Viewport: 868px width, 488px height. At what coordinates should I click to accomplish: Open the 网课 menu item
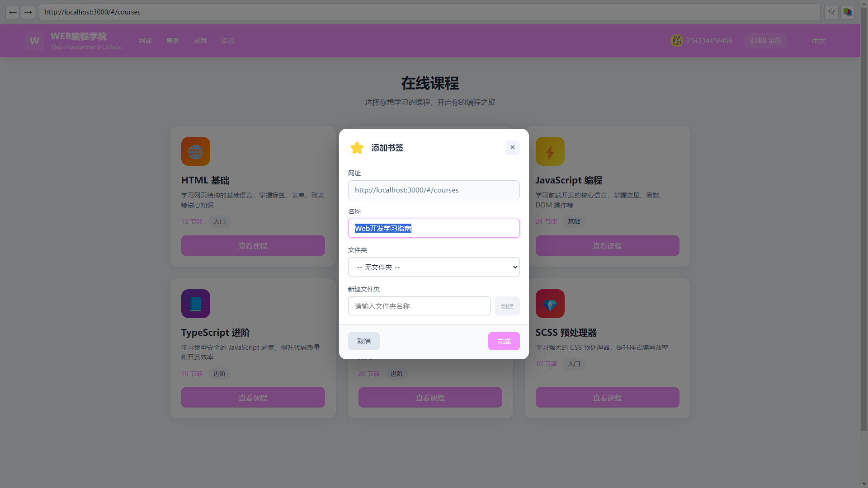tap(145, 40)
